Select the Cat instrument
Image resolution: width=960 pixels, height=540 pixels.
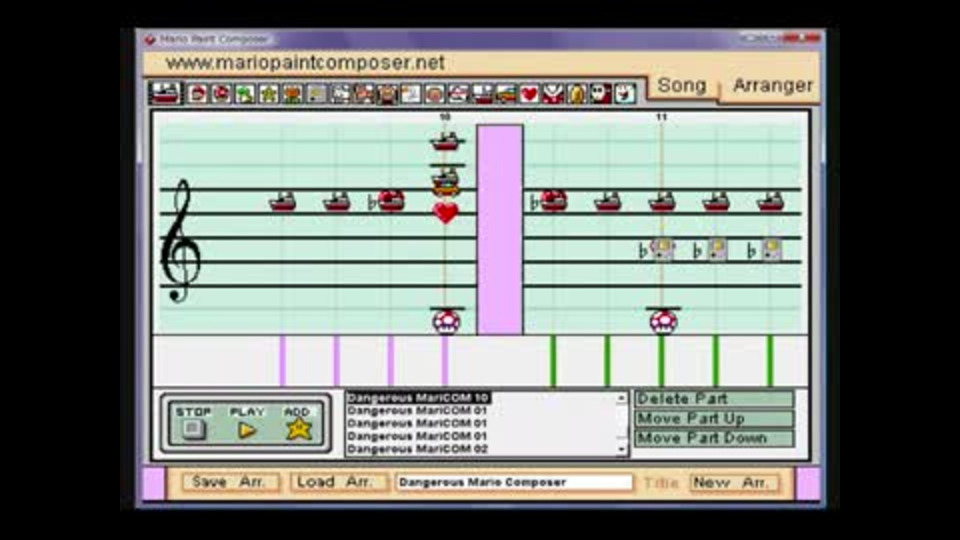364,94
